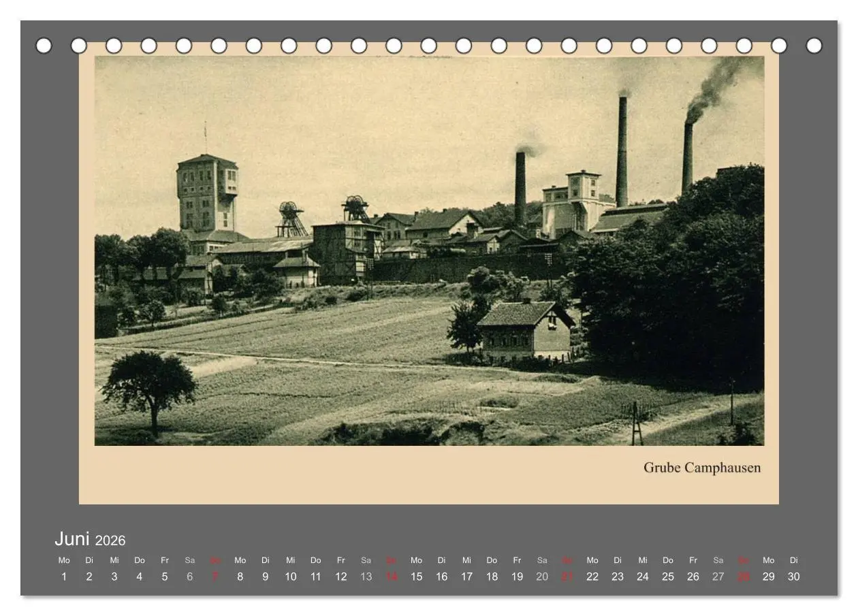858x616 pixels.
Task: Click the Grube Camphausen photo
Action: pos(429,250)
